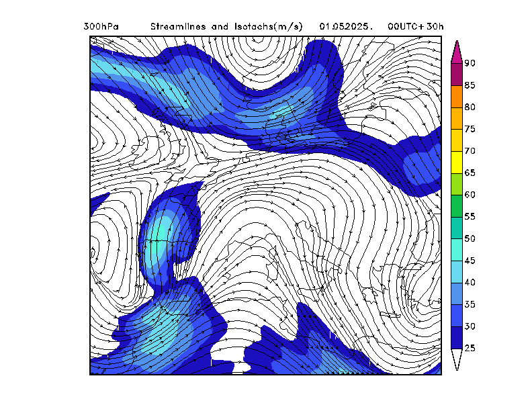Click the 55 value on the colorbar
The height and width of the screenshot is (411, 532).
470,217
